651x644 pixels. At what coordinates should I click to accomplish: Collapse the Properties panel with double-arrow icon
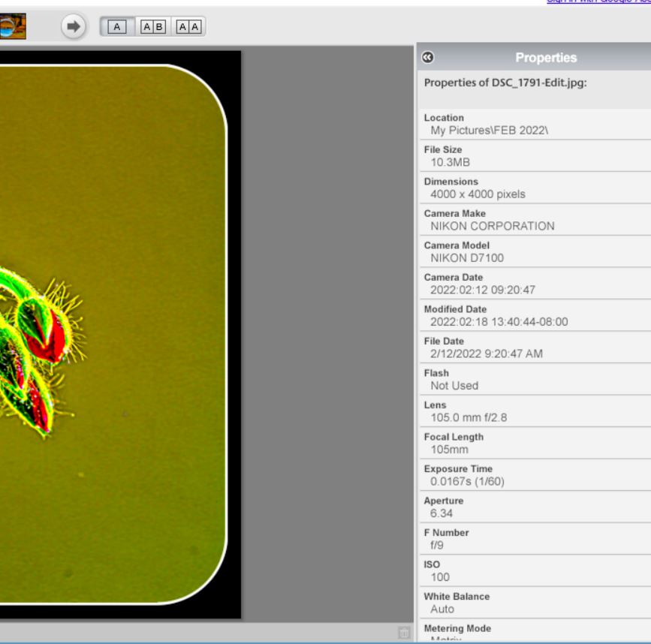[428, 57]
